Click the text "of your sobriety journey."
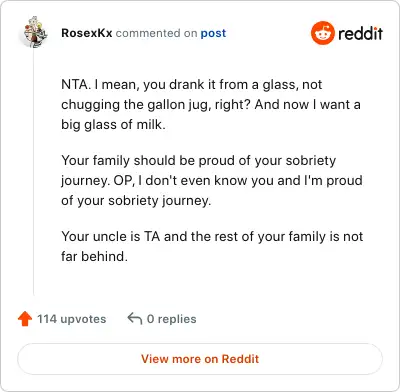 pyautogui.click(x=136, y=201)
